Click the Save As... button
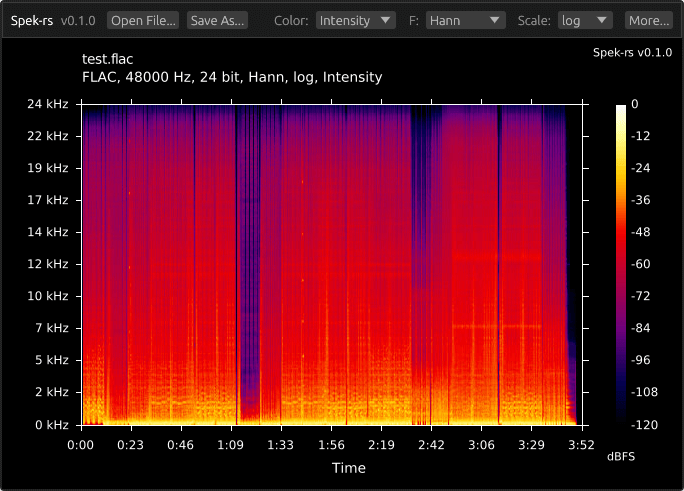684x491 pixels. [x=217, y=20]
